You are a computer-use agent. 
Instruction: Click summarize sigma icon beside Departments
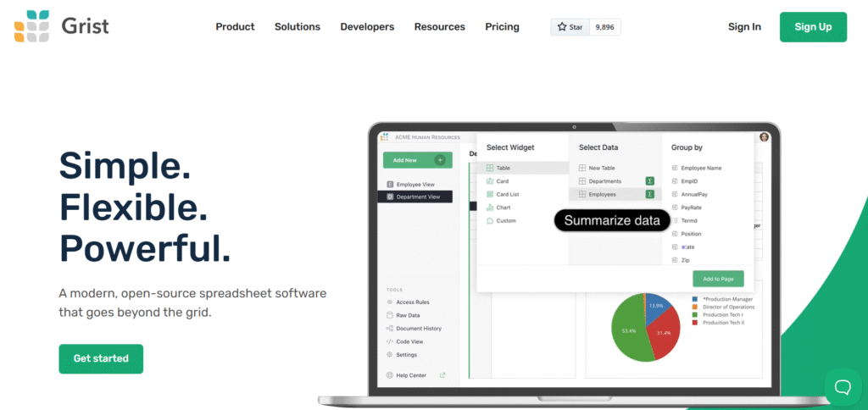tap(650, 181)
